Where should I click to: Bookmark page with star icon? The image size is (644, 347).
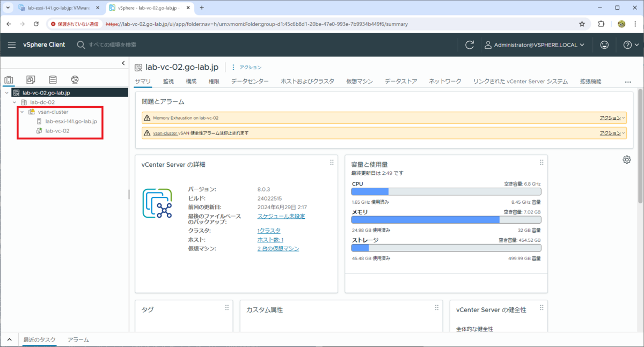click(582, 24)
